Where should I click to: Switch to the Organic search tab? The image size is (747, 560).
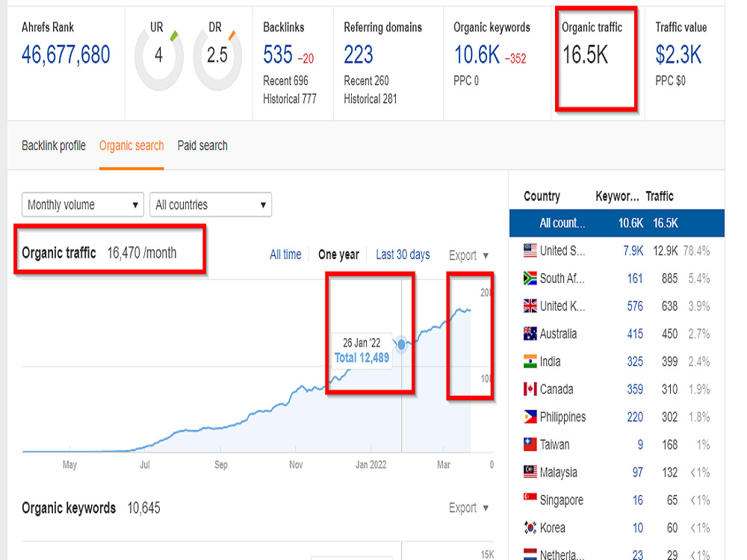(x=131, y=146)
